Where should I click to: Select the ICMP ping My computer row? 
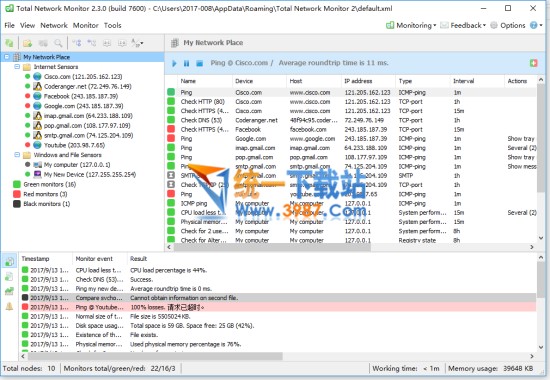[x=351, y=203]
